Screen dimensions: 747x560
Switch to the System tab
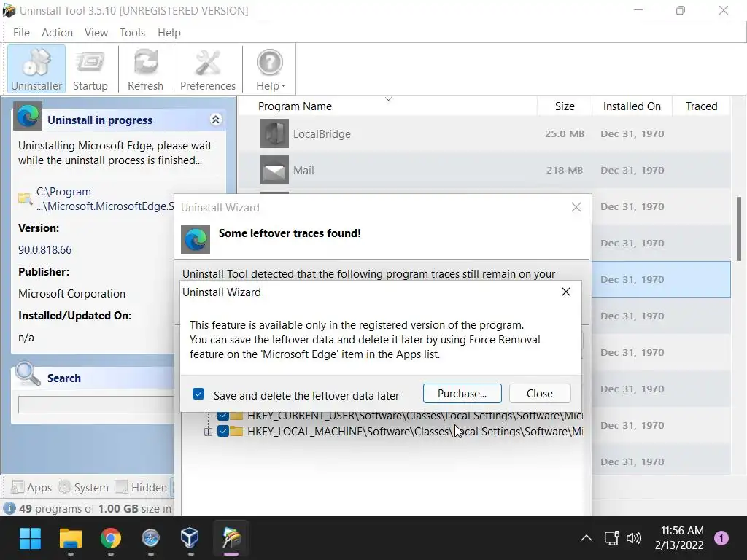point(83,488)
